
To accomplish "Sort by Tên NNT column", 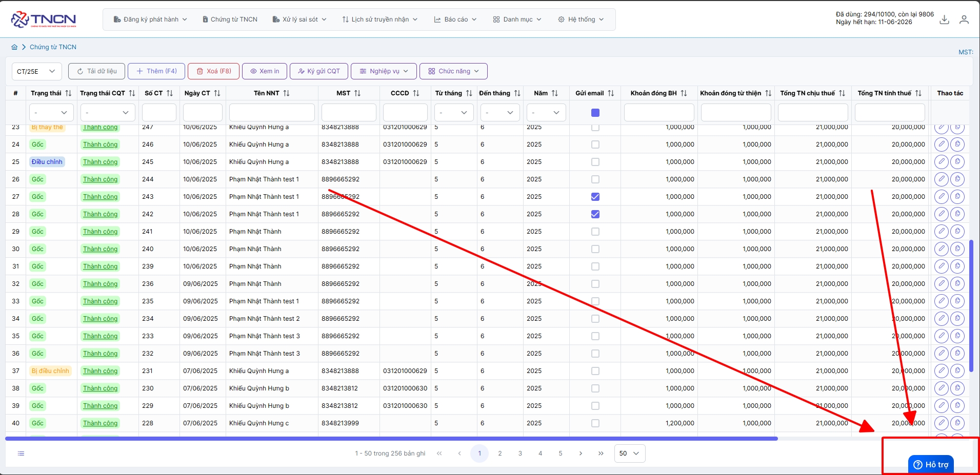I will point(286,93).
